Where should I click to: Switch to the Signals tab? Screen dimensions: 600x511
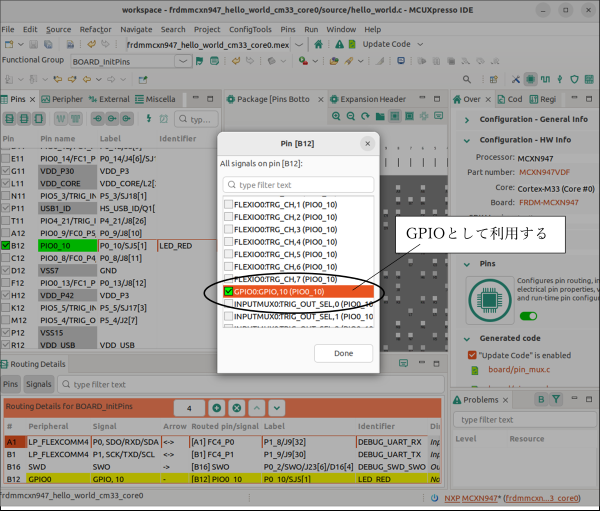[38, 384]
